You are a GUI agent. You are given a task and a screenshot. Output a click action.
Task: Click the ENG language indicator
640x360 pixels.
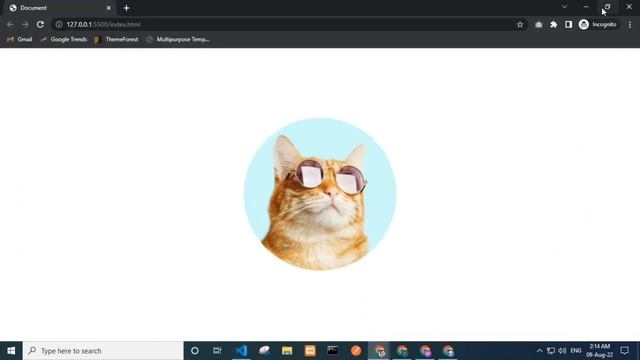[x=576, y=351]
